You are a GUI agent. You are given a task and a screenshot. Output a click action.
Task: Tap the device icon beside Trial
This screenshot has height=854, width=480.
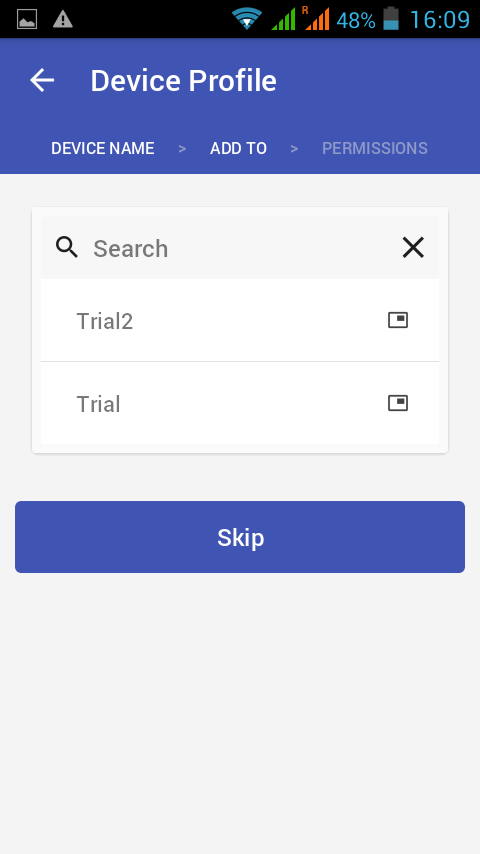[x=398, y=403]
